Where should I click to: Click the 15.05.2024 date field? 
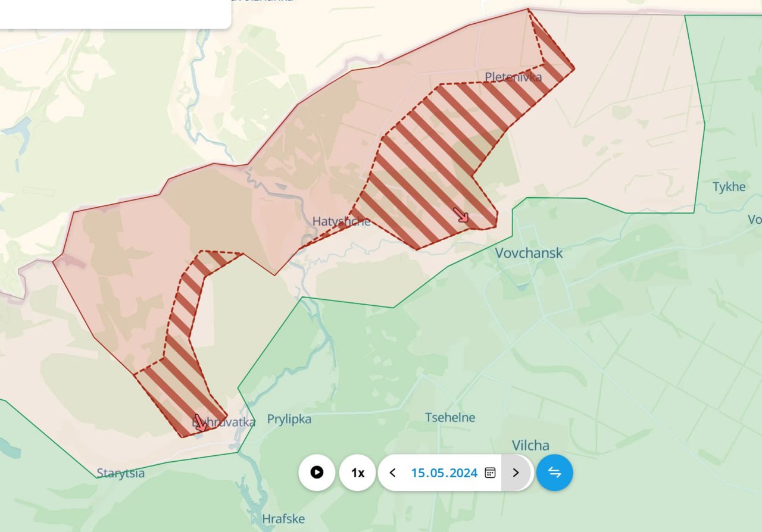tap(444, 473)
